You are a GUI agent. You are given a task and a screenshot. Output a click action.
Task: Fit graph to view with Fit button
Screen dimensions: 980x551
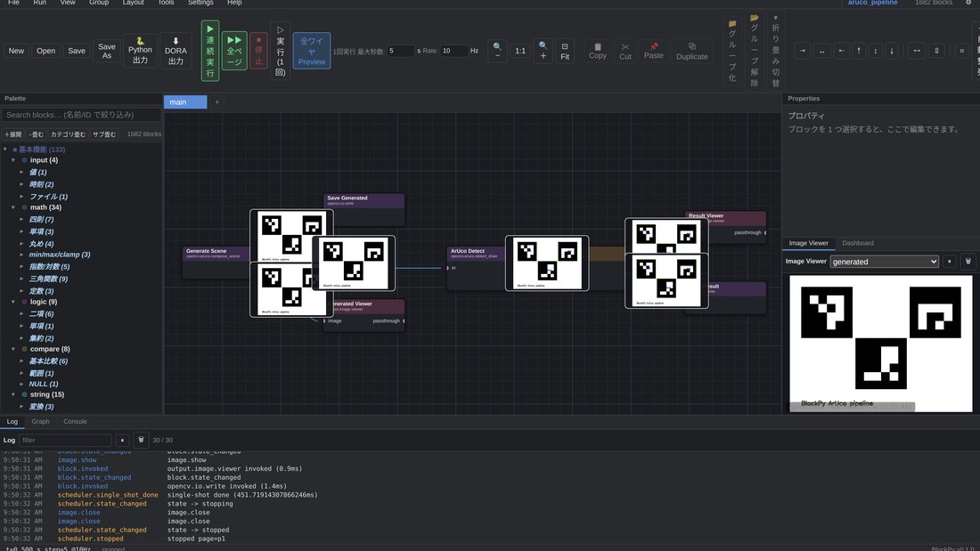565,52
